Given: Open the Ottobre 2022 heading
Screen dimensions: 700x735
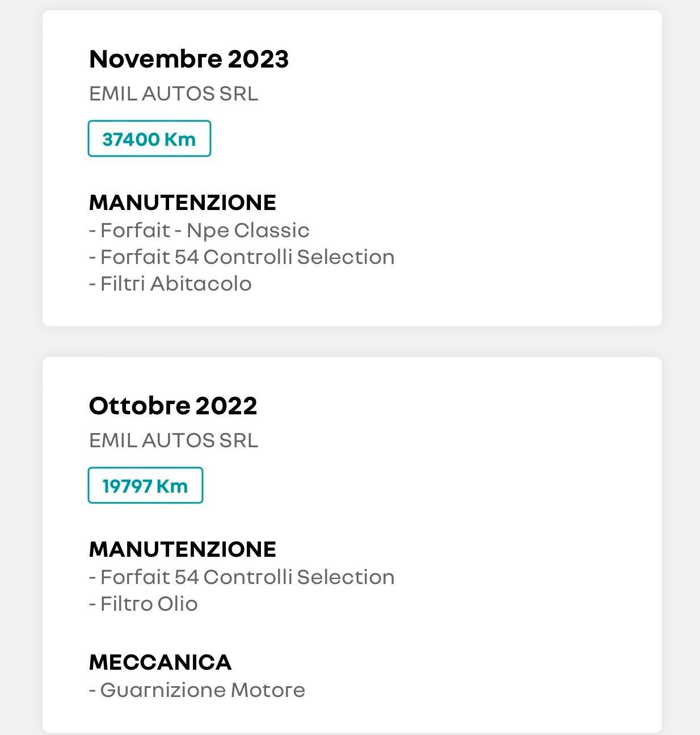Looking at the screenshot, I should [x=173, y=406].
